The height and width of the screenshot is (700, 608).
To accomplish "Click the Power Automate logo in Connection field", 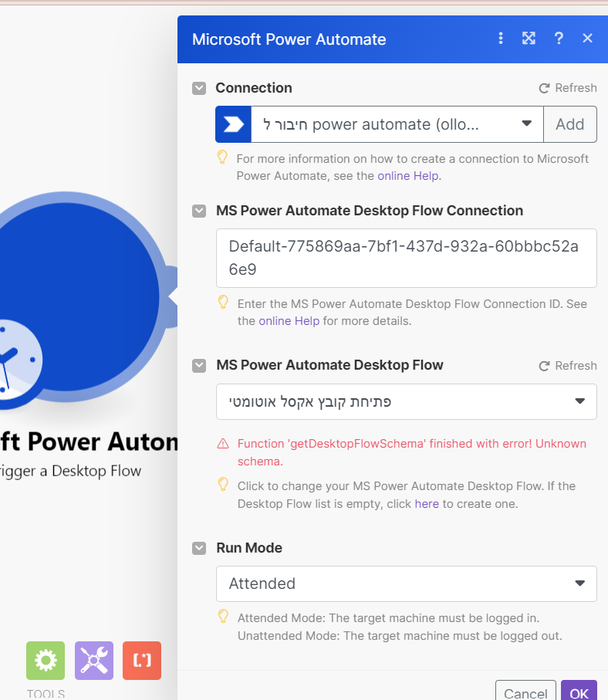I will 234,124.
